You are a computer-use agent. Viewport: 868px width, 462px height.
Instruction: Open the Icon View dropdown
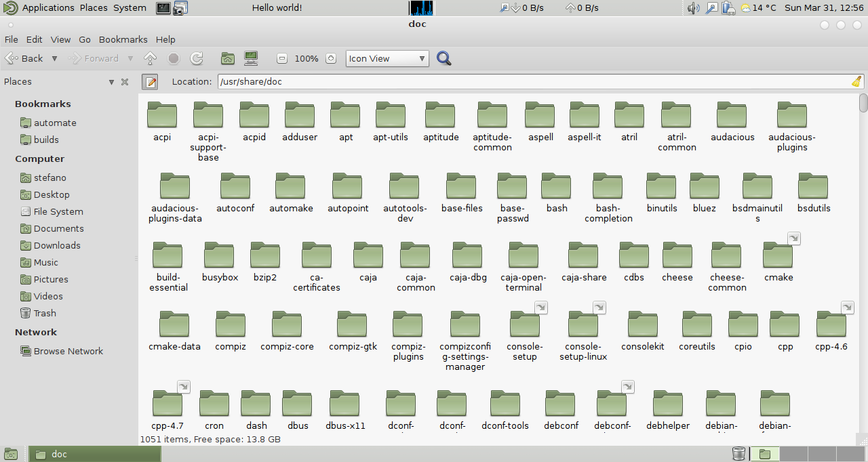pos(387,58)
